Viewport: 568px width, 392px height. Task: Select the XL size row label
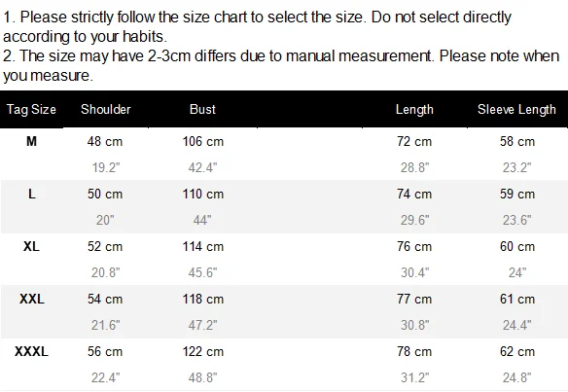[x=31, y=246]
